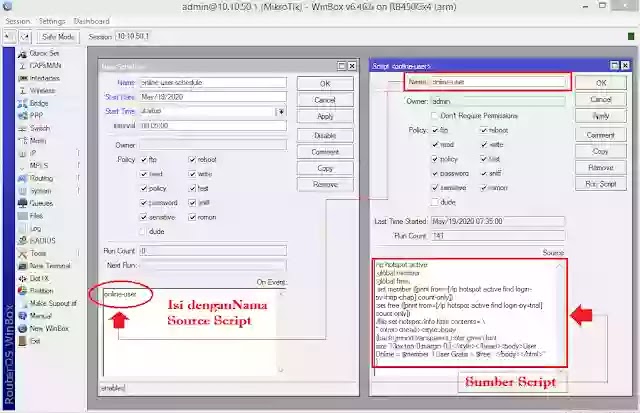Viewport: 640px width, 413px height.
Task: Toggle ftp policy in schedule window
Action: coord(144,160)
